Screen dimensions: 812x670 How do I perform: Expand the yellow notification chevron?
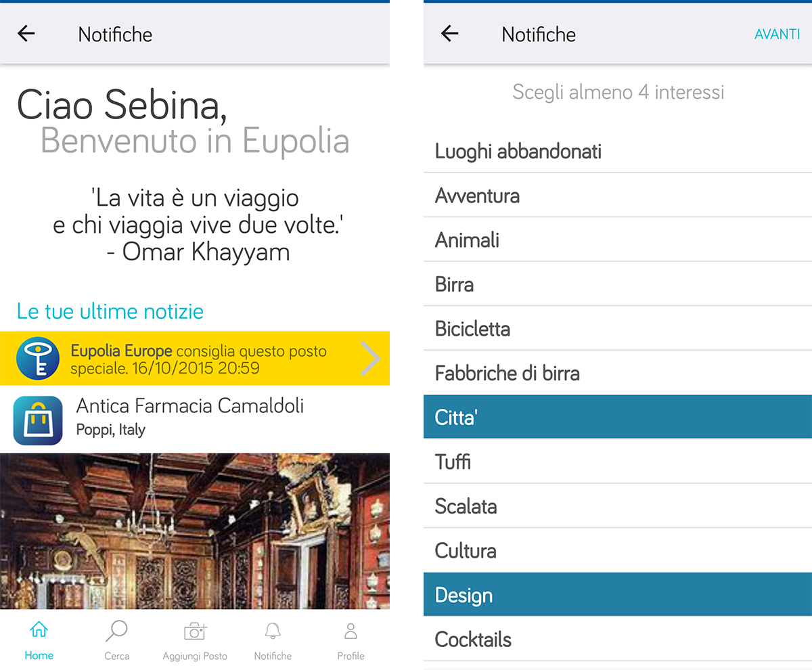point(369,359)
